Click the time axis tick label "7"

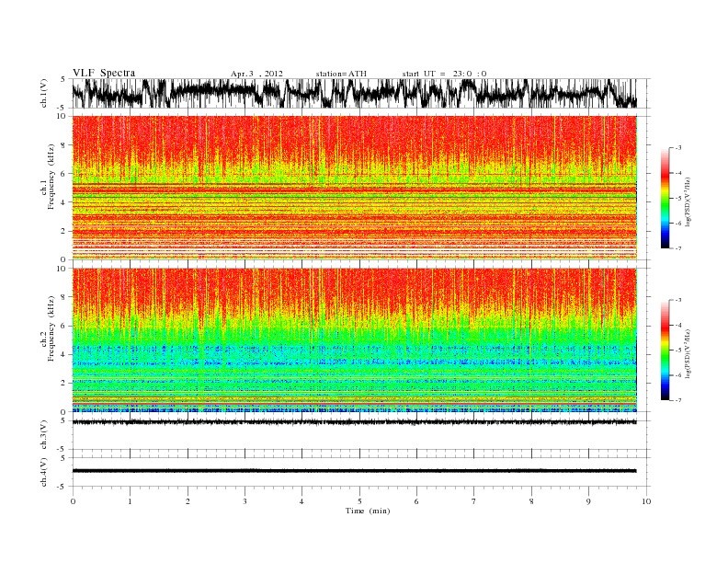click(x=473, y=501)
